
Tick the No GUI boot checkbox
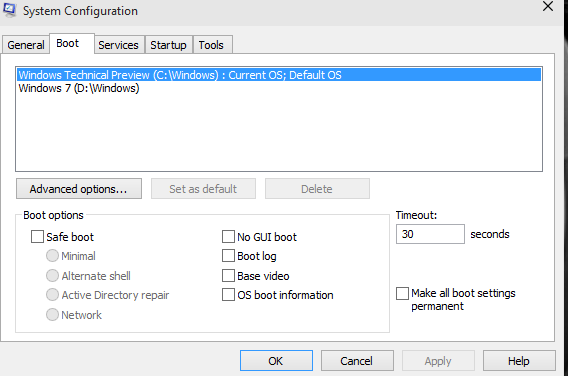click(228, 237)
